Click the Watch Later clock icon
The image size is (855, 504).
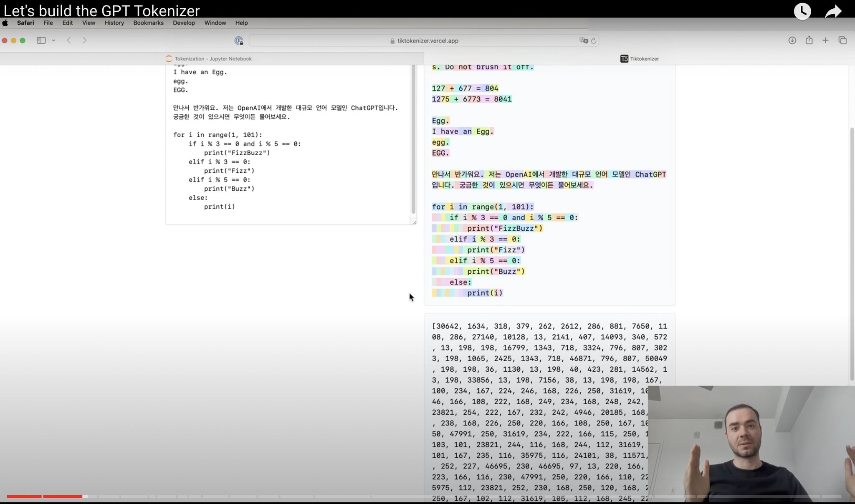802,11
